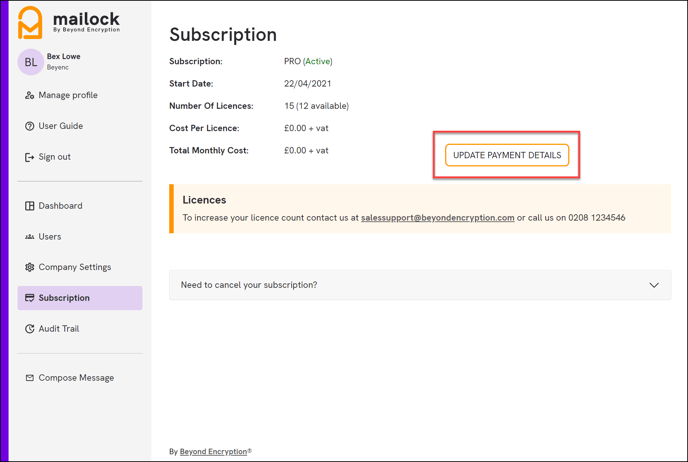
Task: Click the Manage profile person icon
Action: (29, 95)
